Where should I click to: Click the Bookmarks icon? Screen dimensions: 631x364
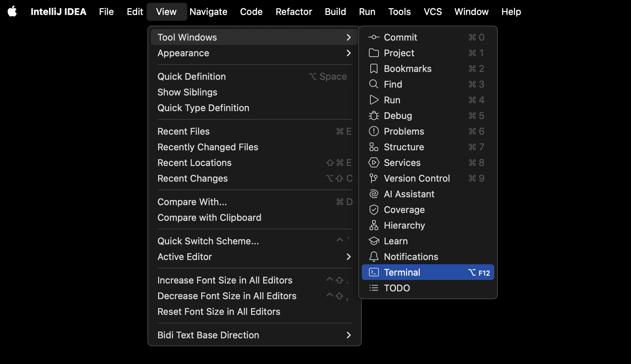[x=374, y=68]
